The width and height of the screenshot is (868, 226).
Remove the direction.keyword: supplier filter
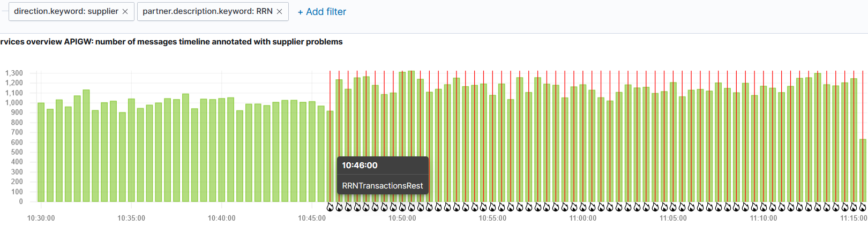point(125,12)
